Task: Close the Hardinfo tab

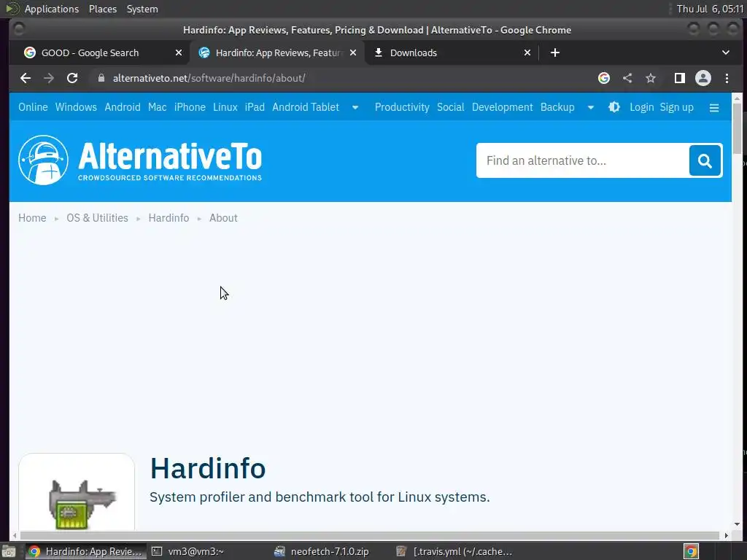Action: point(353,52)
